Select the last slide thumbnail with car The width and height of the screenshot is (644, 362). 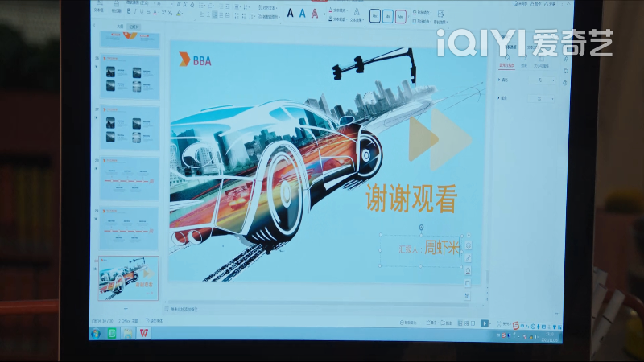click(x=129, y=278)
